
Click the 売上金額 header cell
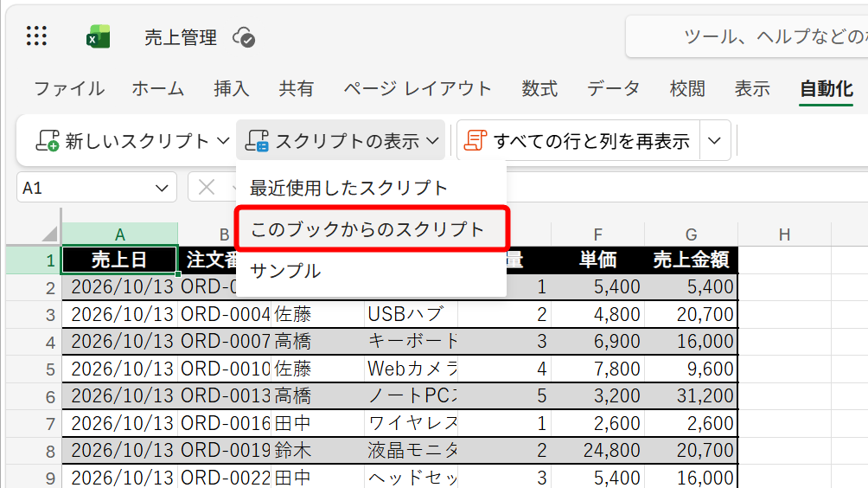pyautogui.click(x=691, y=260)
